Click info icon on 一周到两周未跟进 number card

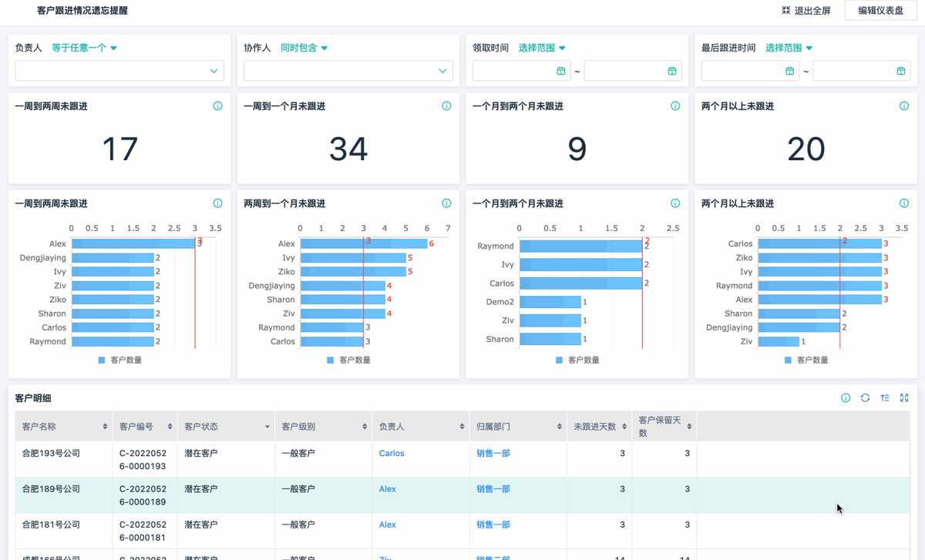tap(217, 106)
